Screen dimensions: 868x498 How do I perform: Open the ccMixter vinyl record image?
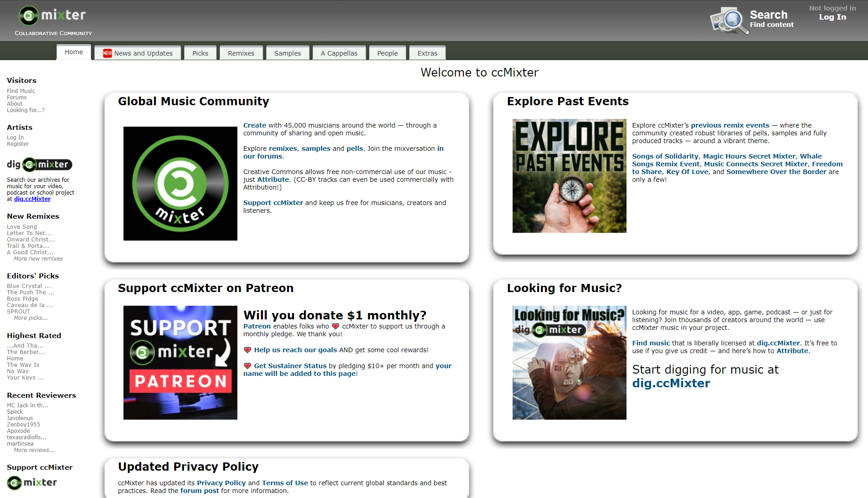[x=180, y=184]
